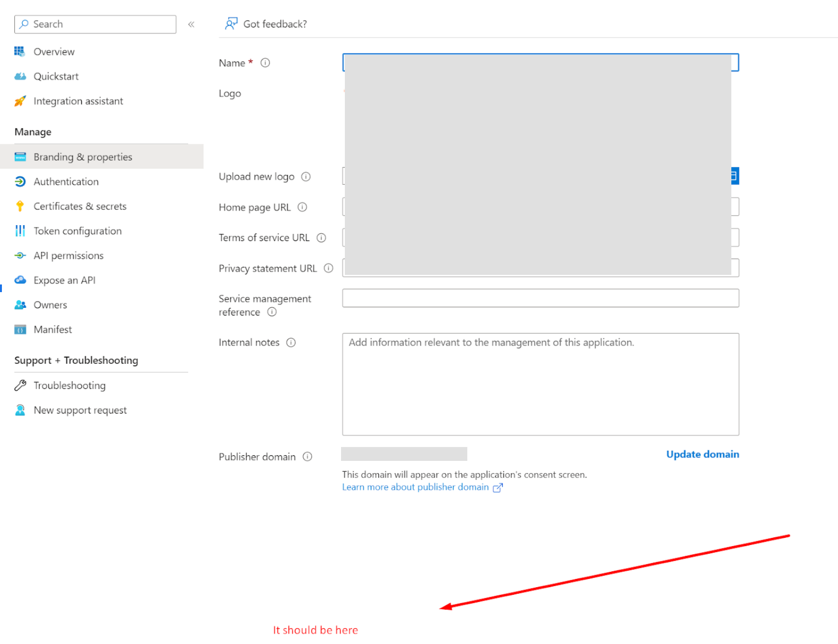Click the Overview grid icon

pyautogui.click(x=20, y=51)
